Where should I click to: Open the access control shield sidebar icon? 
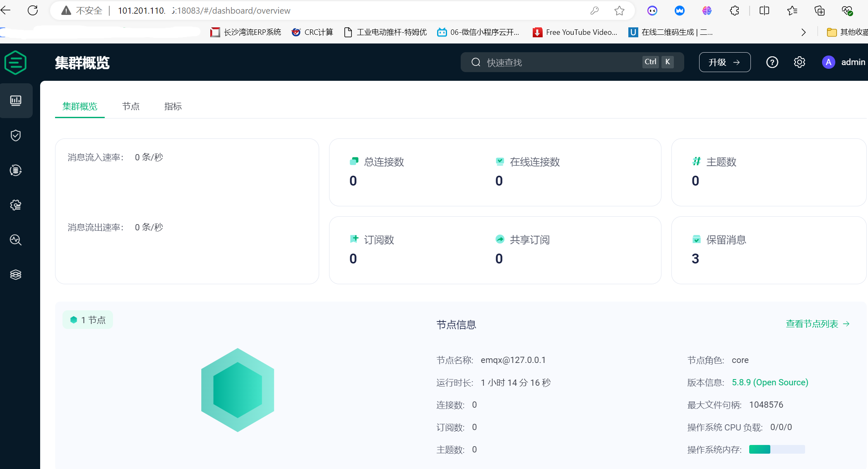(x=16, y=135)
